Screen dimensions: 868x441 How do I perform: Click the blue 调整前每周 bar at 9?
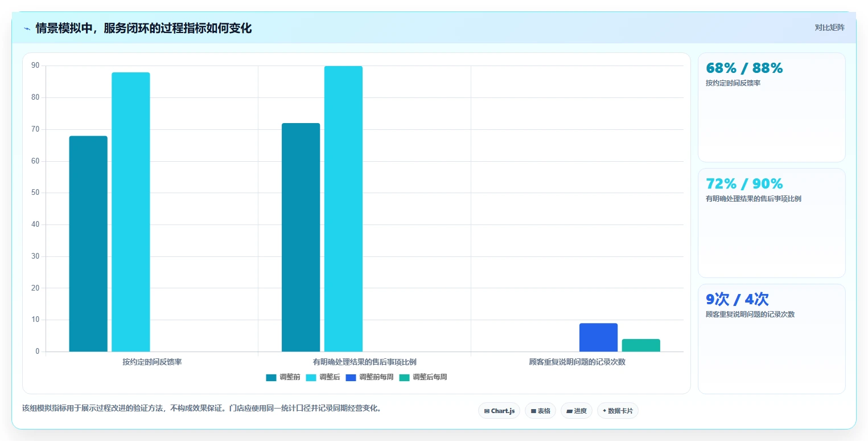point(598,337)
